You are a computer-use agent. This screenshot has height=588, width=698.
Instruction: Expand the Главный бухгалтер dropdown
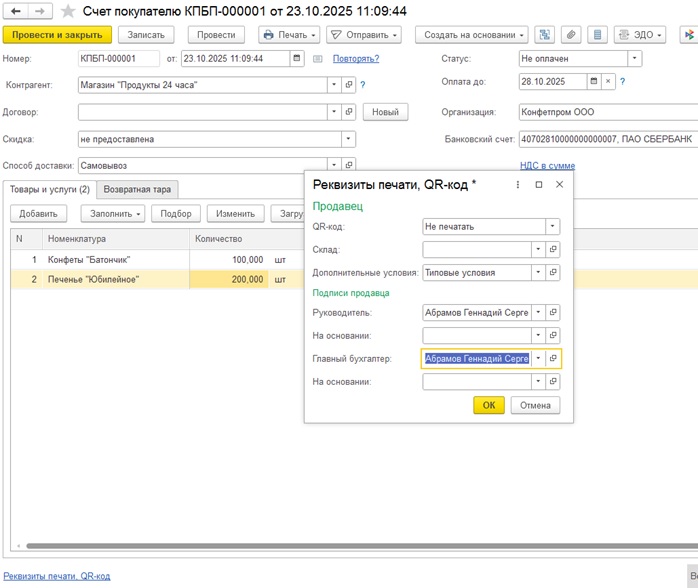coord(538,358)
